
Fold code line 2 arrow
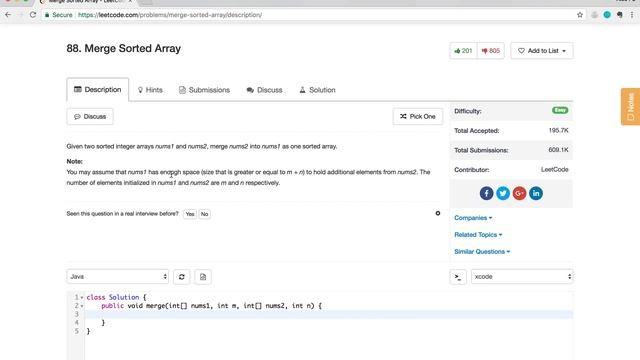[x=82, y=306]
